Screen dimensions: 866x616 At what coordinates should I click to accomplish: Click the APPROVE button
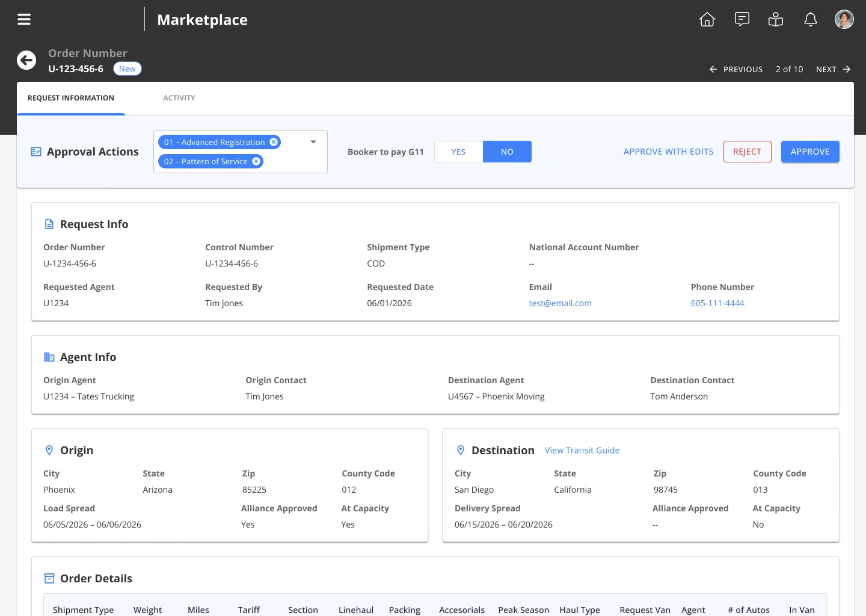(810, 152)
